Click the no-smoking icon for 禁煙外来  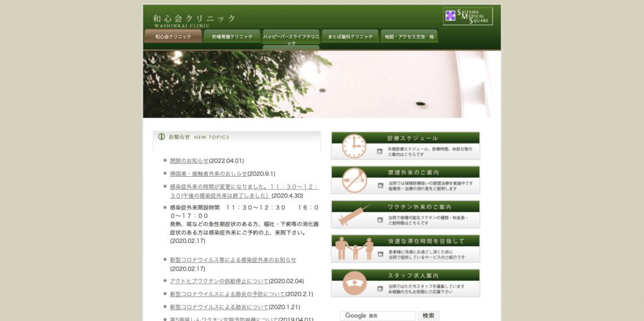353,181
